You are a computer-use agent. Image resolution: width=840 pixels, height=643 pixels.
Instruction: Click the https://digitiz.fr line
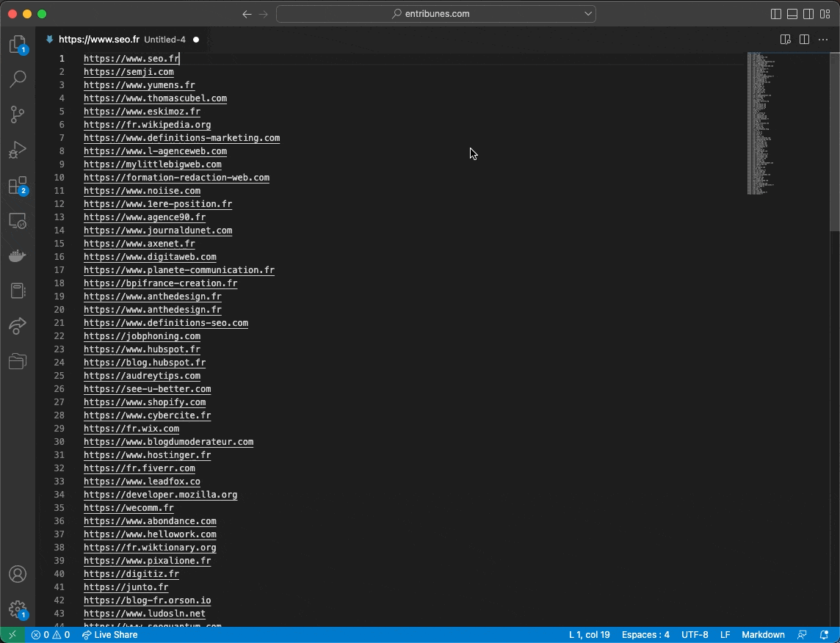(131, 574)
